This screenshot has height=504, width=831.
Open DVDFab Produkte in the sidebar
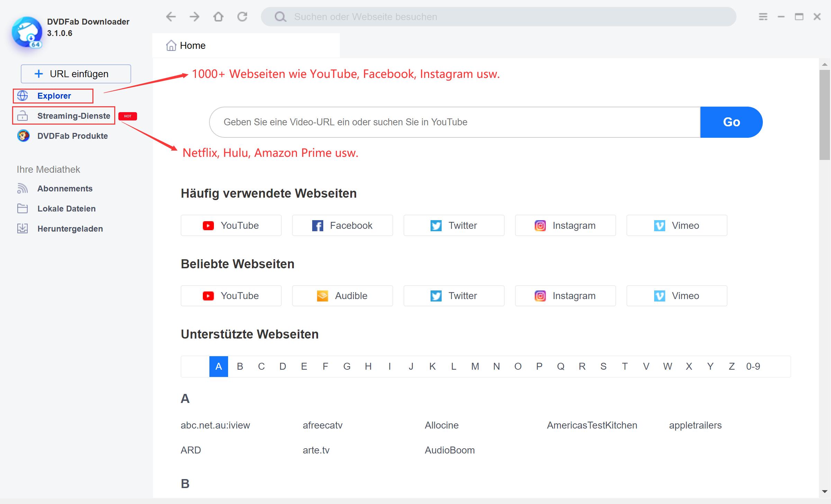pyautogui.click(x=62, y=136)
